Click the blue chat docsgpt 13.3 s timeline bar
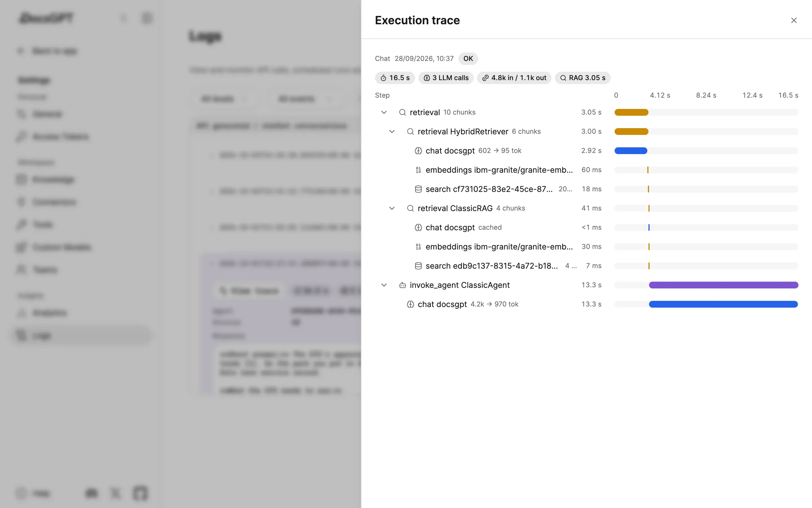812x508 pixels. point(723,305)
